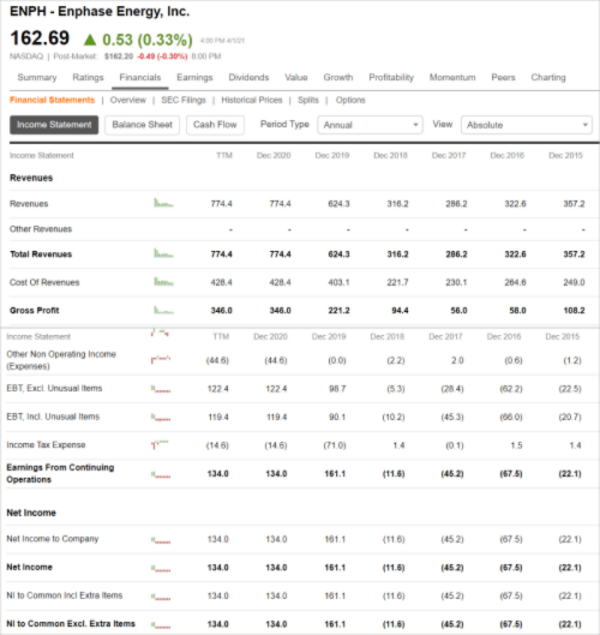Click the Gross Profit row label
This screenshot has height=635, width=600.
point(34,311)
